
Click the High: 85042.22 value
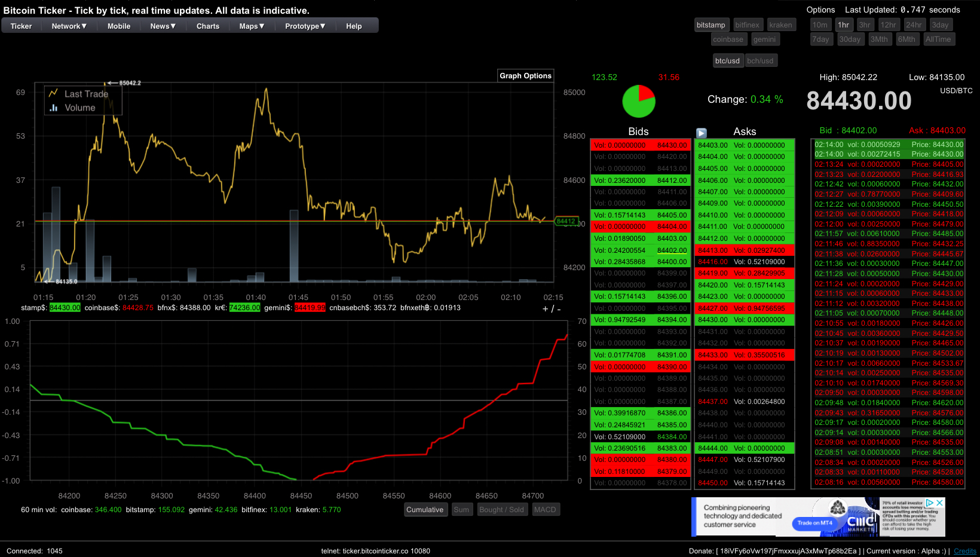(848, 77)
